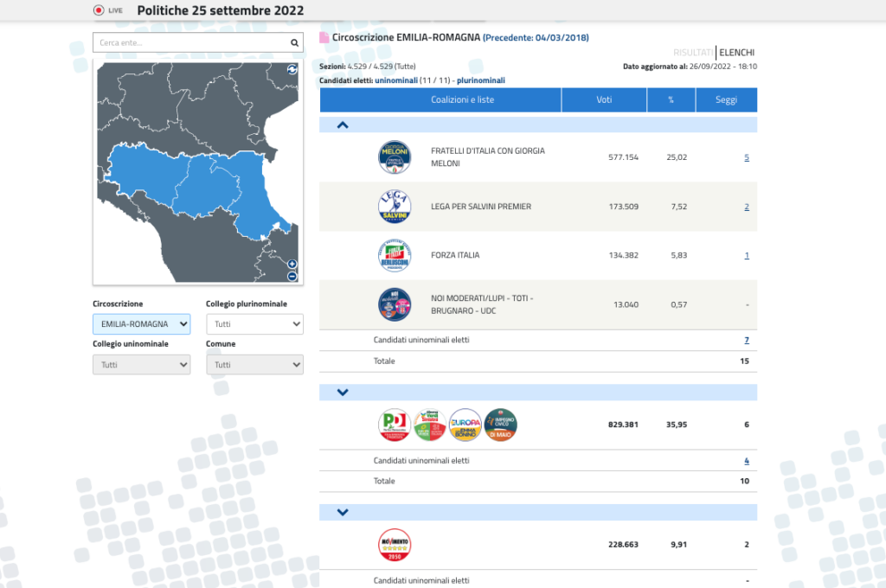Open the Collegio uninominale dropdown
This screenshot has width=886, height=588.
[141, 365]
